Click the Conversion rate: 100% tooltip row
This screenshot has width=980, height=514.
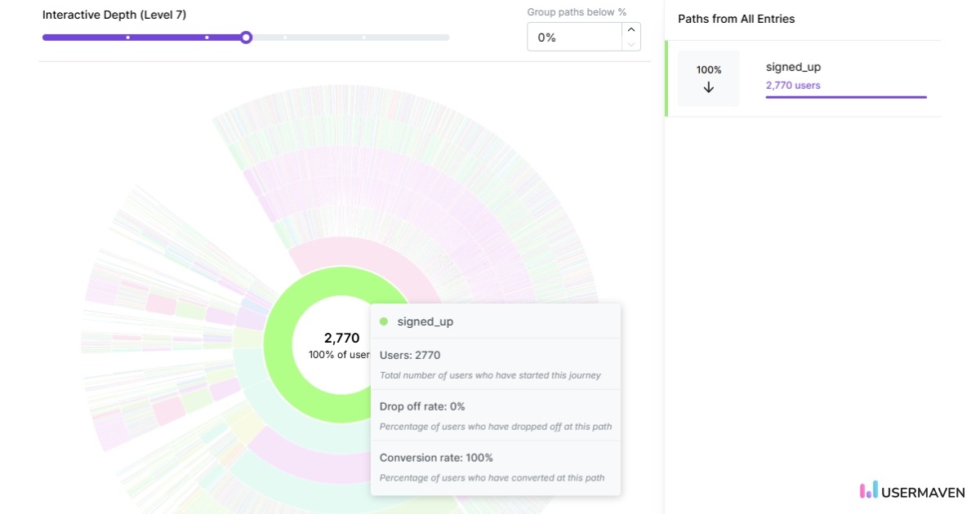click(436, 458)
